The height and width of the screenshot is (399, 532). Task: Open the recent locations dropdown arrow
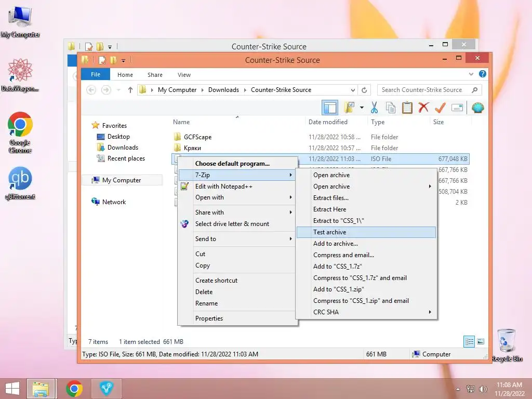pyautogui.click(x=118, y=90)
